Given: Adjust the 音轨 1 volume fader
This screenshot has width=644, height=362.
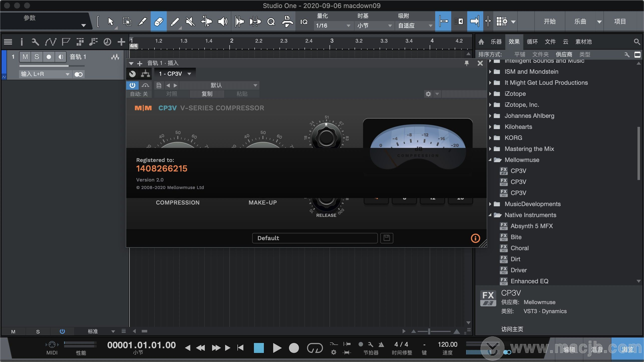Looking at the screenshot, I should [x=52, y=66].
